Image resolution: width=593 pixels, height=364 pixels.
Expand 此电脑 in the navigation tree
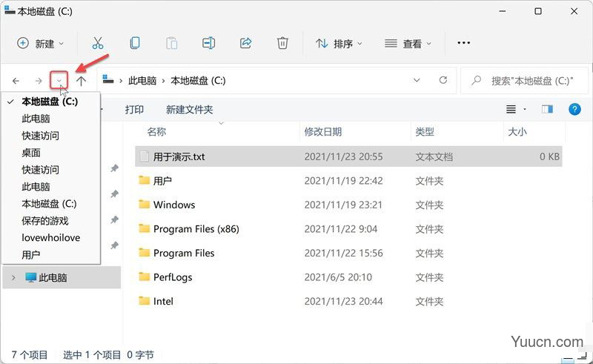(x=13, y=278)
